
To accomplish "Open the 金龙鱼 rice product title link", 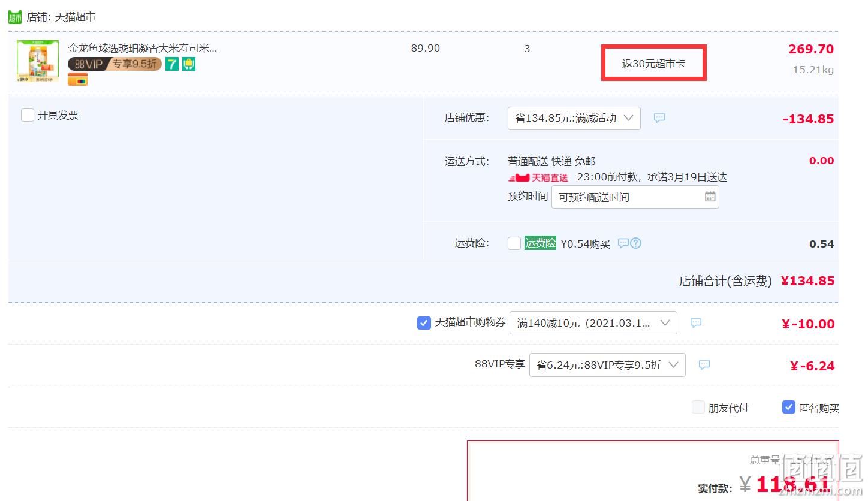I will point(143,48).
